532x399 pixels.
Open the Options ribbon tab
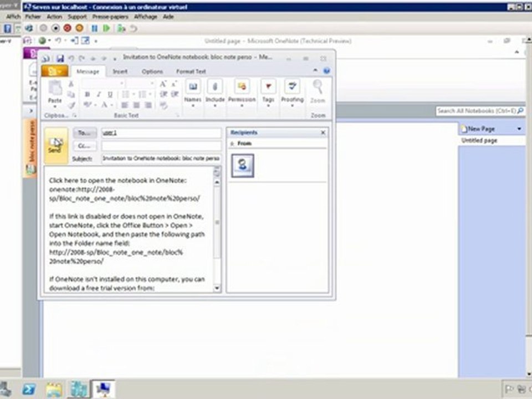pyautogui.click(x=152, y=71)
